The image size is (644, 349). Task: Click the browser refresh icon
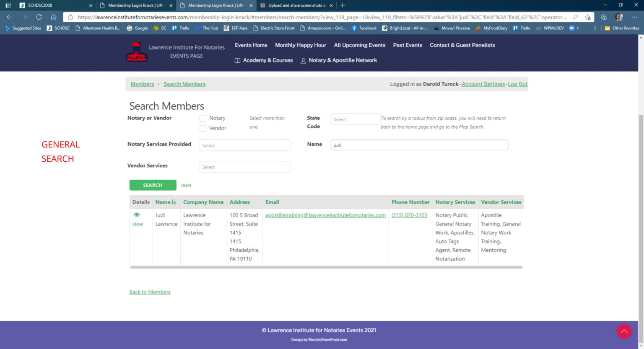pyautogui.click(x=39, y=17)
